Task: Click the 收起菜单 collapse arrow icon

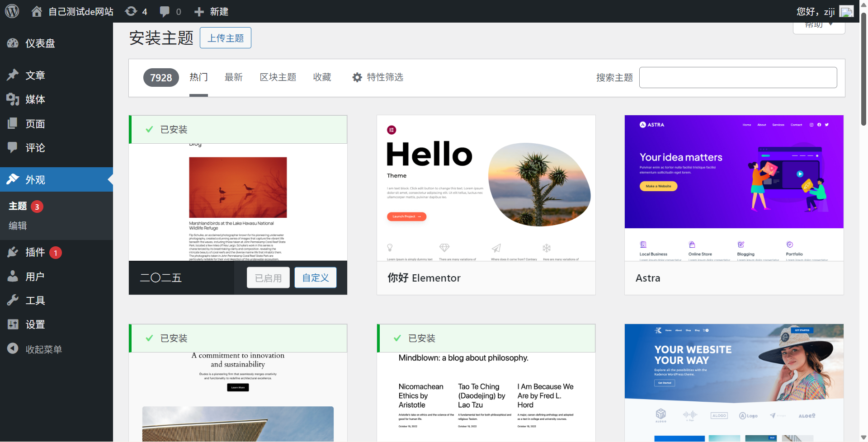Action: [x=13, y=348]
